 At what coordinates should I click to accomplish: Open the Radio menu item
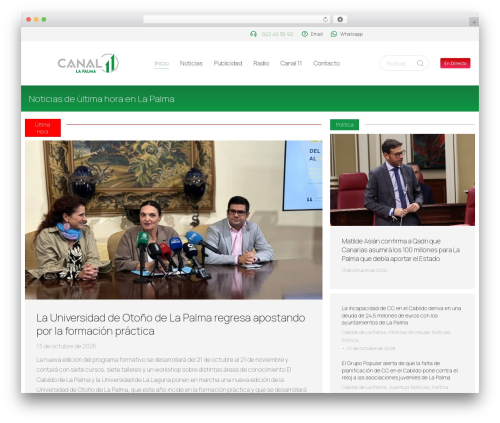[261, 63]
